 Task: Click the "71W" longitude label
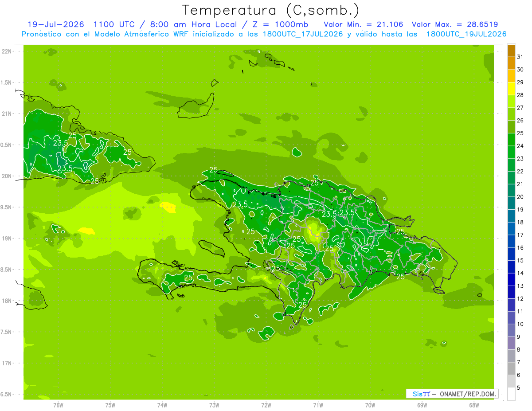(318, 405)
